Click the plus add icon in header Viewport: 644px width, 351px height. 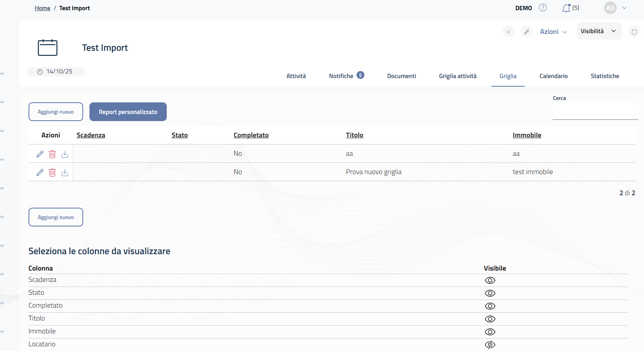[508, 32]
